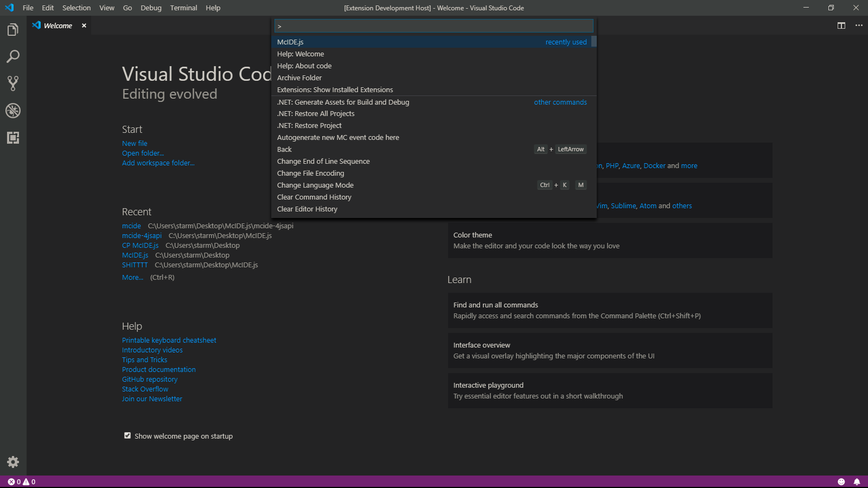The image size is (868, 488).
Task: Run the Back command
Action: pyautogui.click(x=432, y=149)
